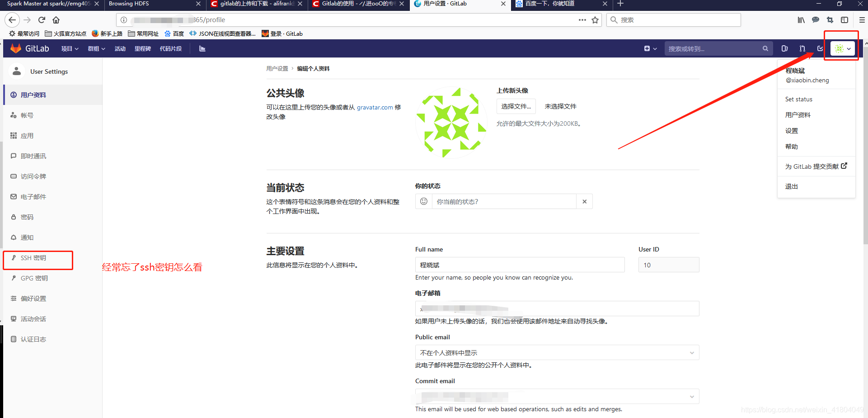Go to browser home page icon

point(56,20)
